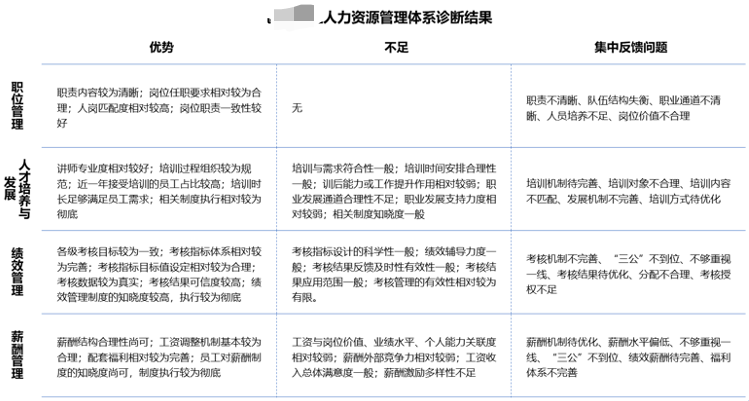Click the 职位管理 优势 cell about 职责内容较为清晰

[160, 106]
